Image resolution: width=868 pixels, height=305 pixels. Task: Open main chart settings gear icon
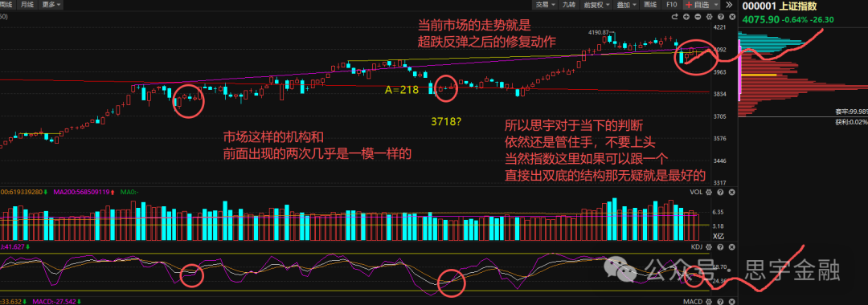pos(709,17)
